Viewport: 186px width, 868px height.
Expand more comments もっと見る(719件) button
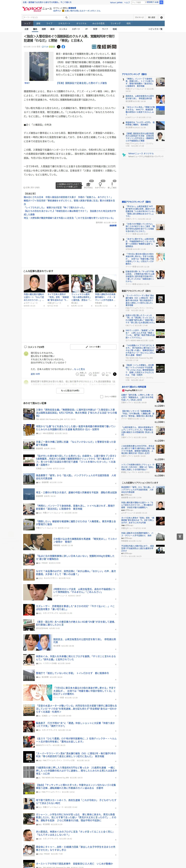(70, 391)
